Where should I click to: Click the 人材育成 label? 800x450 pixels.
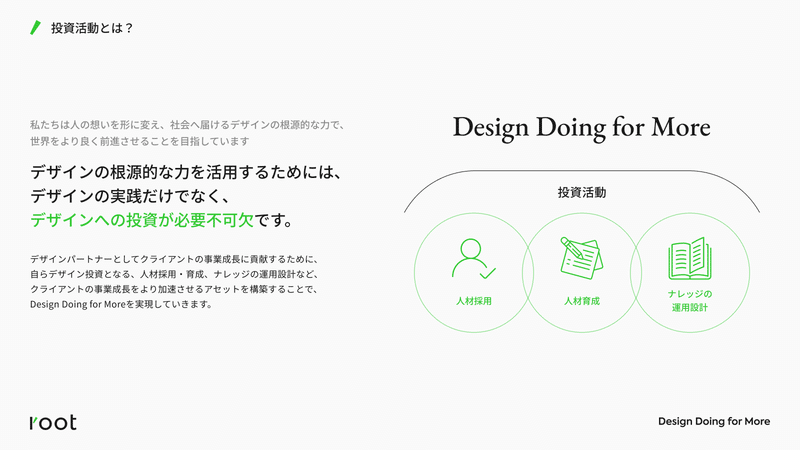582,301
